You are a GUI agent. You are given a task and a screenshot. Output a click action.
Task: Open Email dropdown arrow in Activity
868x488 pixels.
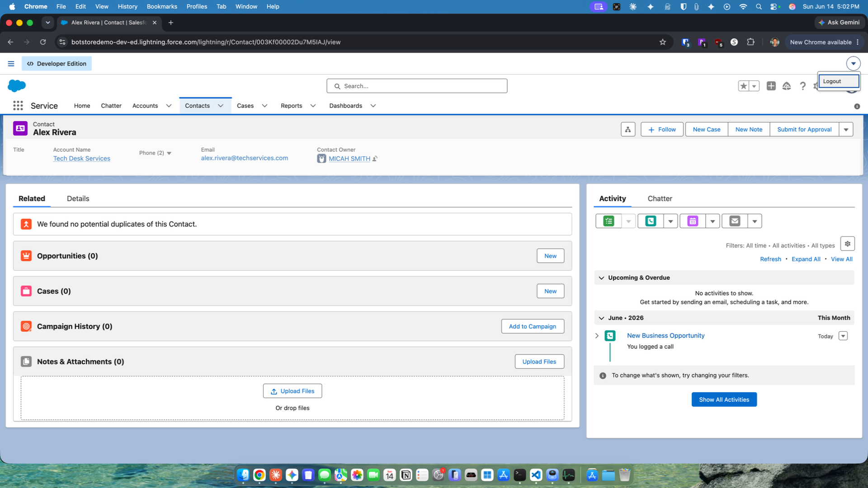click(x=755, y=221)
